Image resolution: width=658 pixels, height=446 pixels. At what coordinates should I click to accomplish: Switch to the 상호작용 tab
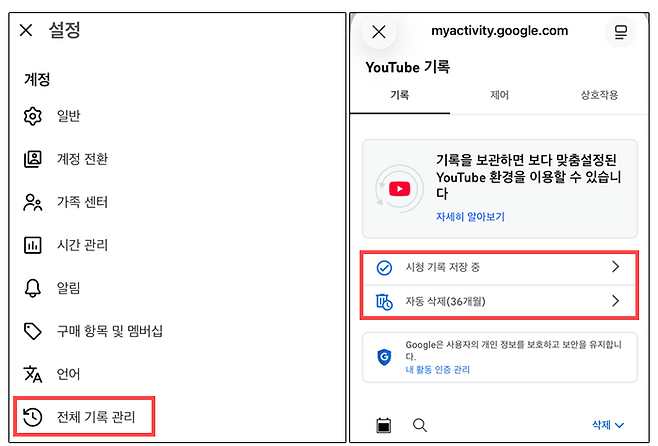(x=598, y=95)
